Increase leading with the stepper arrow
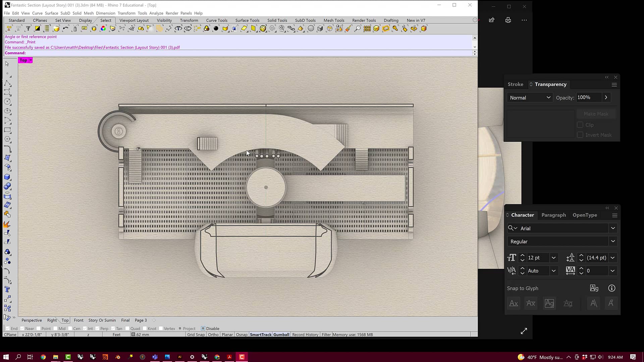The height and width of the screenshot is (362, 644). click(582, 255)
